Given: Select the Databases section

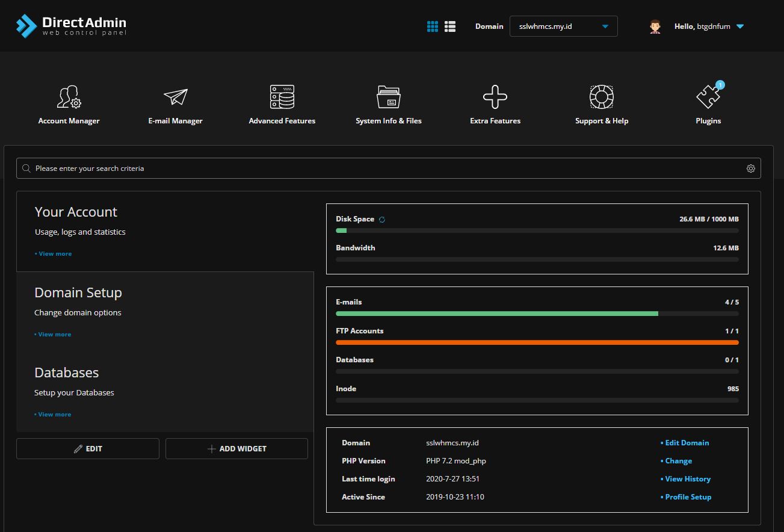Looking at the screenshot, I should 165,392.
